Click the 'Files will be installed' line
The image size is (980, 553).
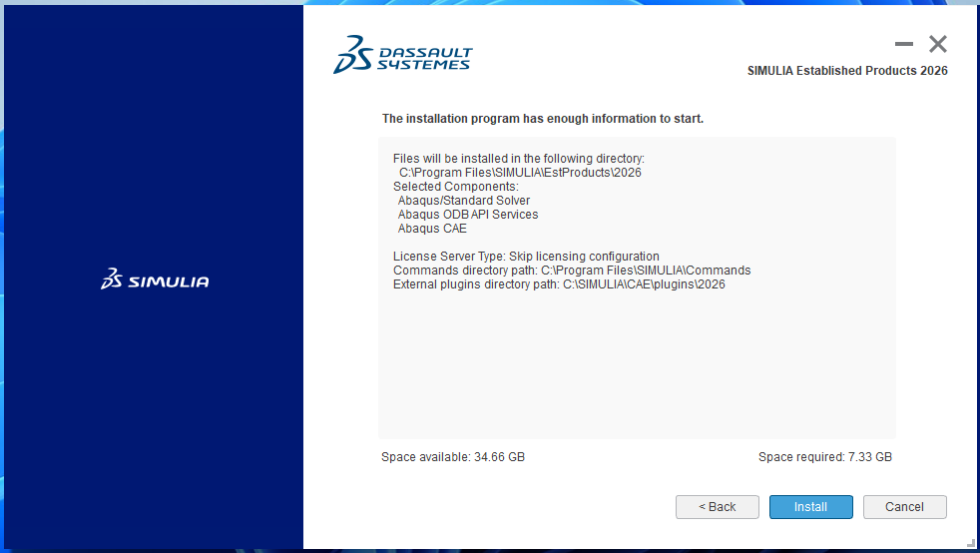pos(518,159)
